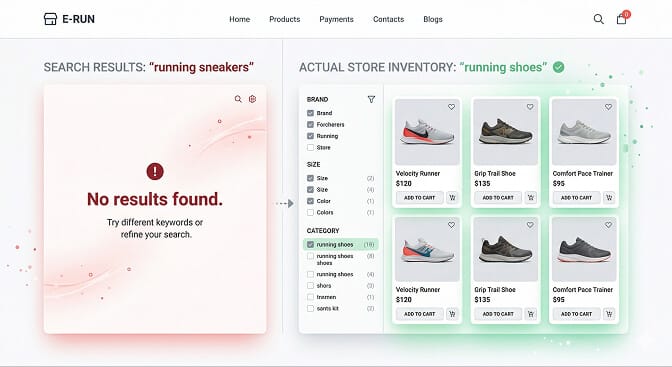Viewport: 672px width, 367px height.
Task: Favorite the lower Grip Trail Shoe heart
Action: [530, 225]
